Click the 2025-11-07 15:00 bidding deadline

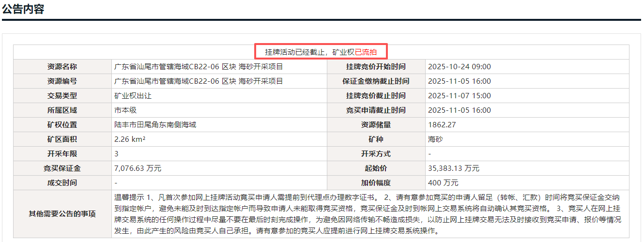(459, 96)
